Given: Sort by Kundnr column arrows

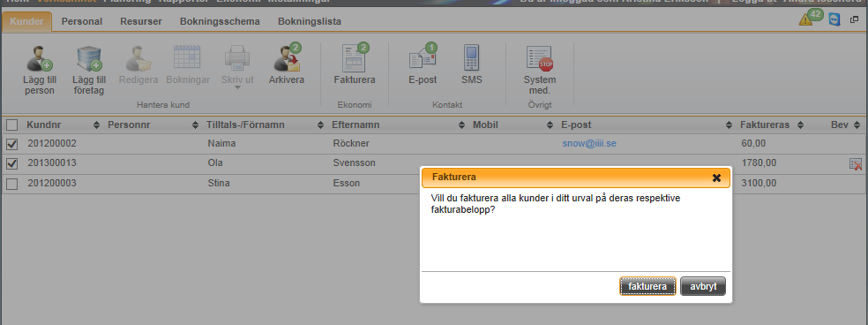Looking at the screenshot, I should tap(96, 125).
